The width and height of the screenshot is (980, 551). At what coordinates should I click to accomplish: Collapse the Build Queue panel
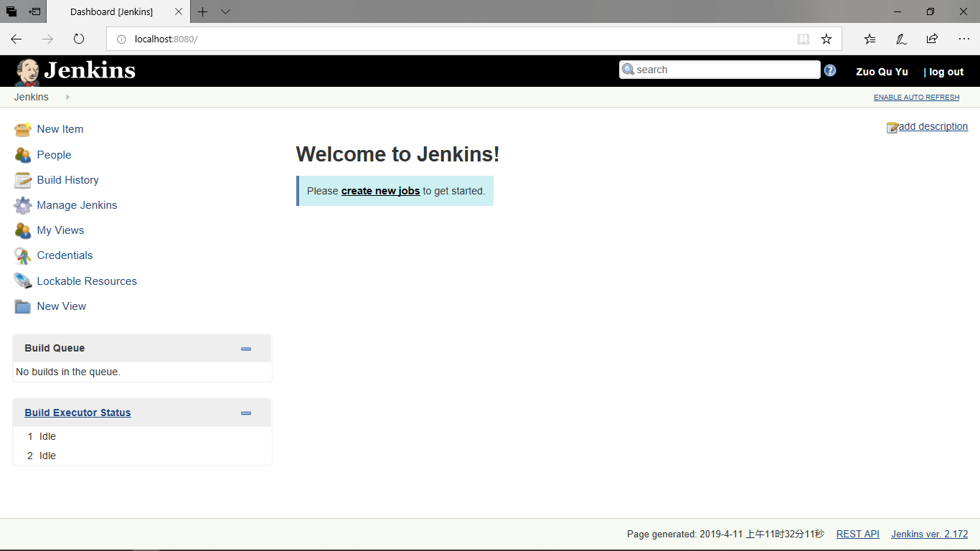[x=246, y=349]
